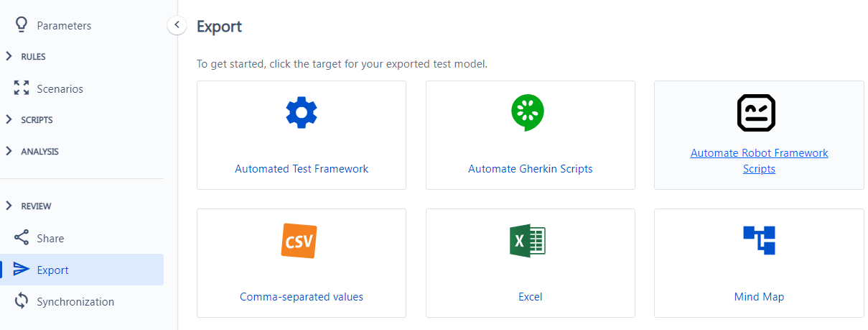Image resolution: width=868 pixels, height=330 pixels.
Task: Click the blue Mind Map diagram icon
Action: pos(759,240)
